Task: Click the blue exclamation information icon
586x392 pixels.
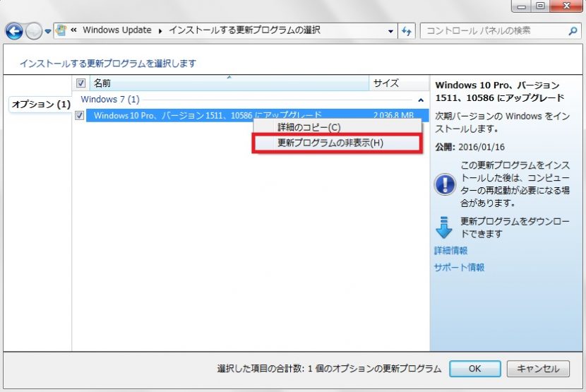Action: point(445,184)
